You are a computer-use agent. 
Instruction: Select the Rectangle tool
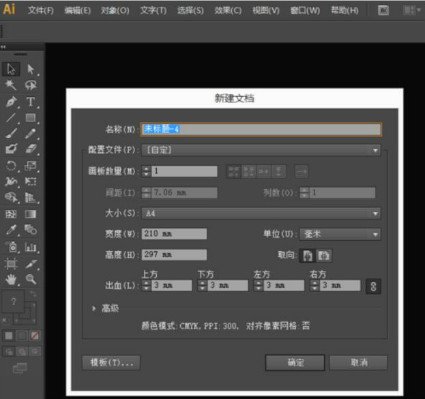point(30,117)
